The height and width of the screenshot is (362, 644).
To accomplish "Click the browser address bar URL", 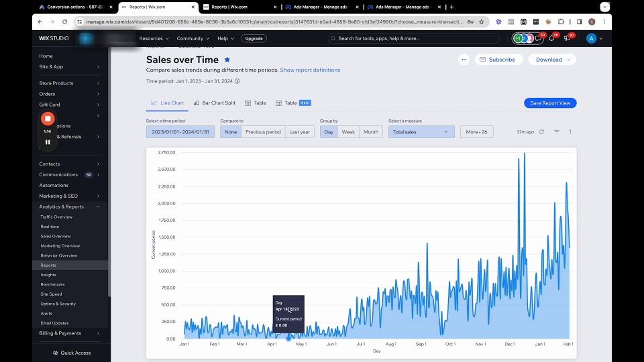I will (274, 21).
